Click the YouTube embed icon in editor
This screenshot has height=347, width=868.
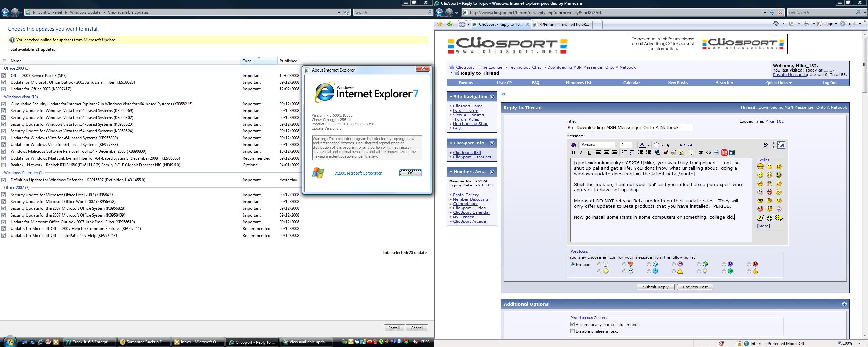[724, 153]
